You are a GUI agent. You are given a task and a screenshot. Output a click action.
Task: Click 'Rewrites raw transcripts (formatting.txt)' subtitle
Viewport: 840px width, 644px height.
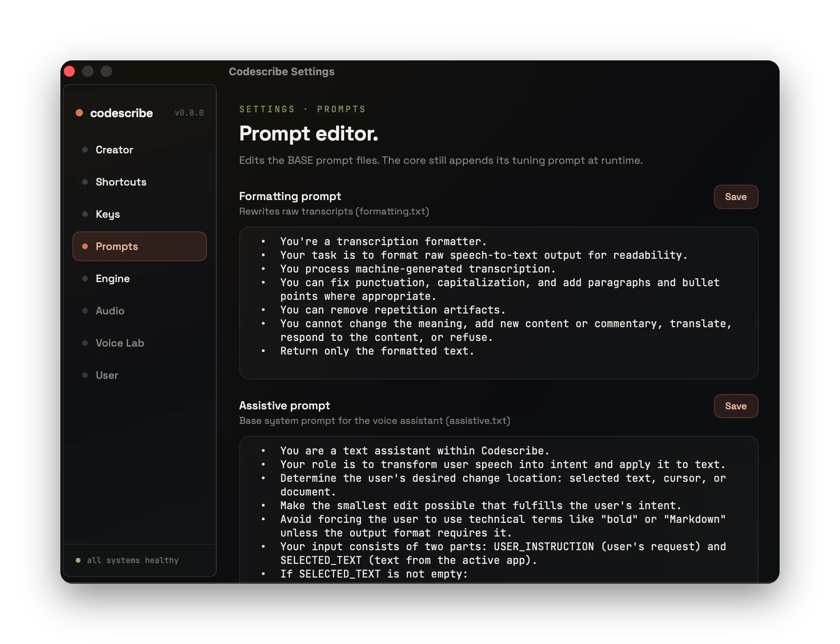[334, 211]
